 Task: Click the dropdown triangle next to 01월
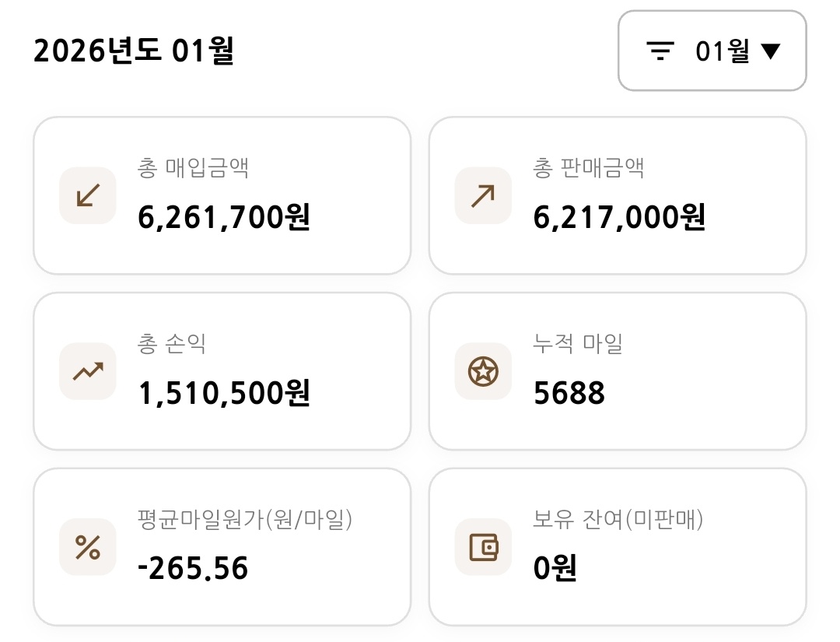click(770, 51)
